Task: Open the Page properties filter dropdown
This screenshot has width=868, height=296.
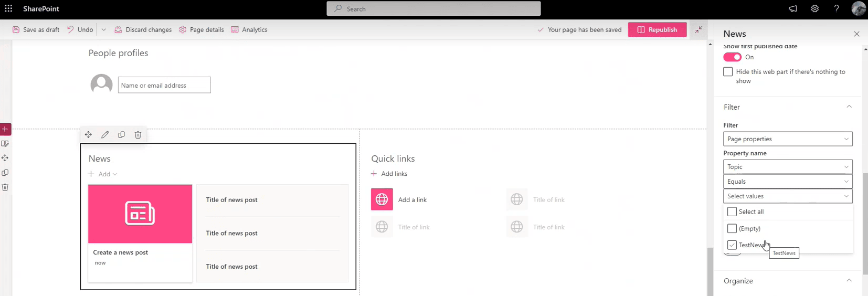Action: 787,139
